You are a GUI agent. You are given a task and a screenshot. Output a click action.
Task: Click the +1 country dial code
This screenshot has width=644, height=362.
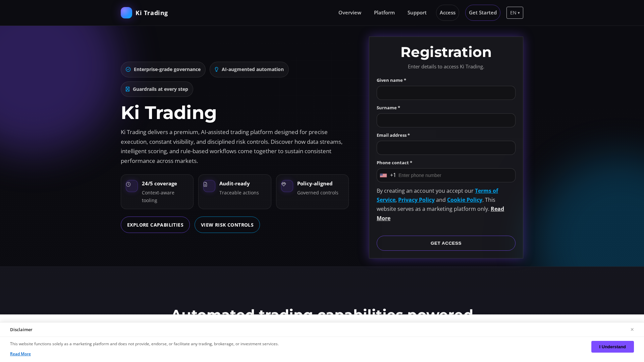393,175
